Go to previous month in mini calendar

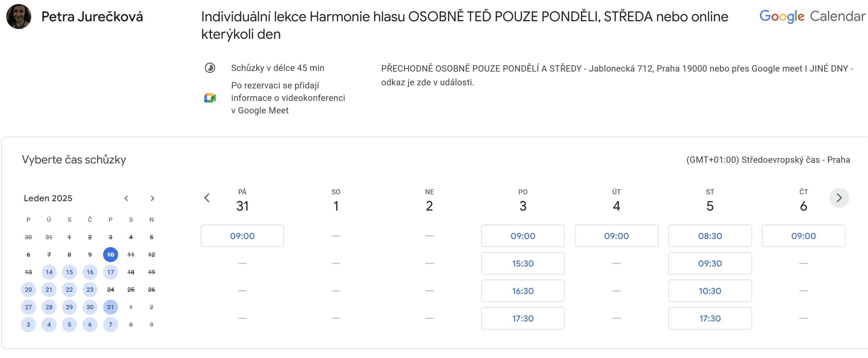coord(126,198)
